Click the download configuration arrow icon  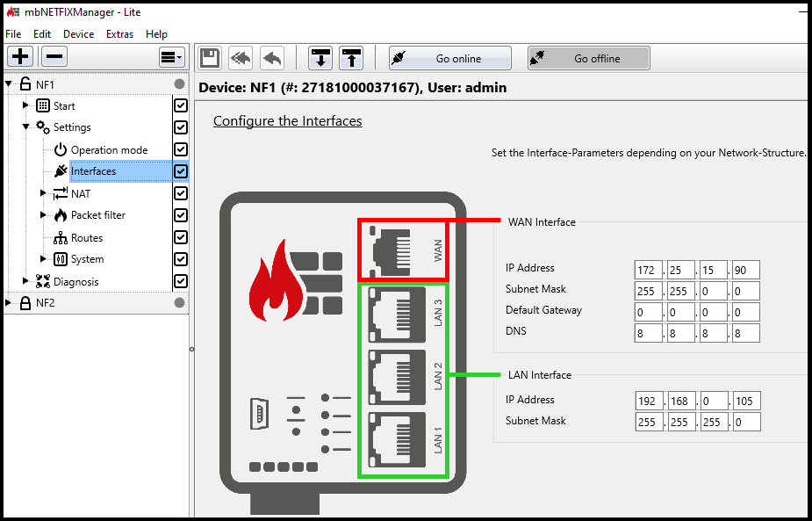point(320,58)
